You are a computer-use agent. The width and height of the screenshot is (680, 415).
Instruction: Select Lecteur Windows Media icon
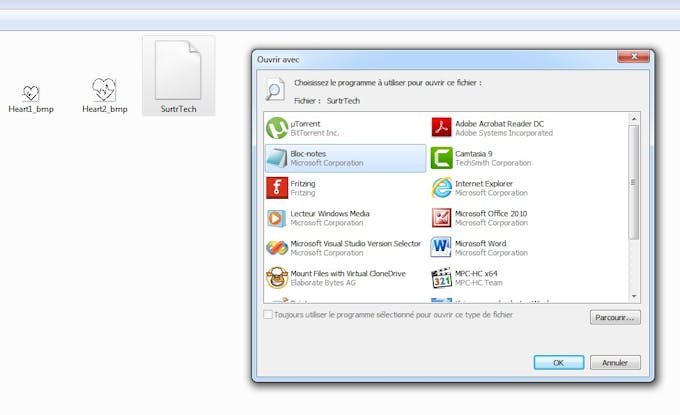[277, 218]
